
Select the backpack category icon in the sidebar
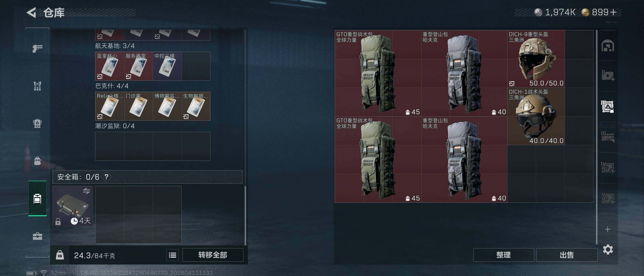coord(37,161)
